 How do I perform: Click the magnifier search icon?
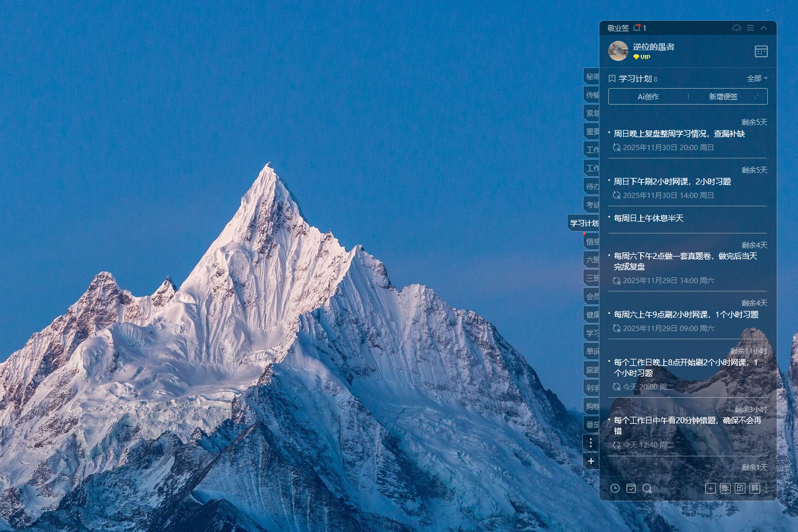[x=647, y=488]
